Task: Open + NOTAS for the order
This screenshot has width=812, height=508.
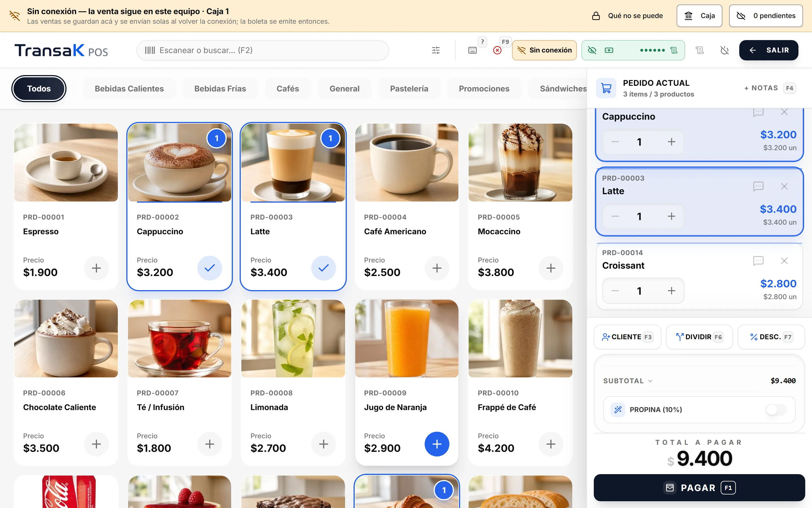Action: pyautogui.click(x=770, y=88)
